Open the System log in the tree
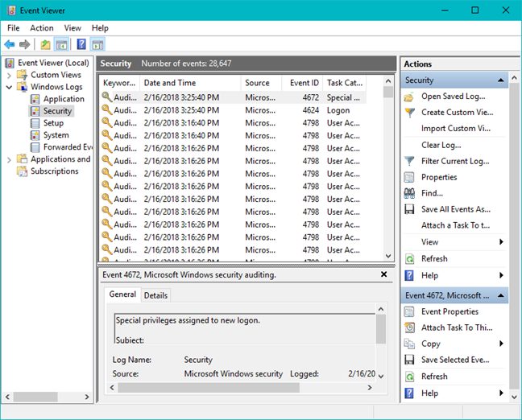The image size is (522, 420). point(56,135)
